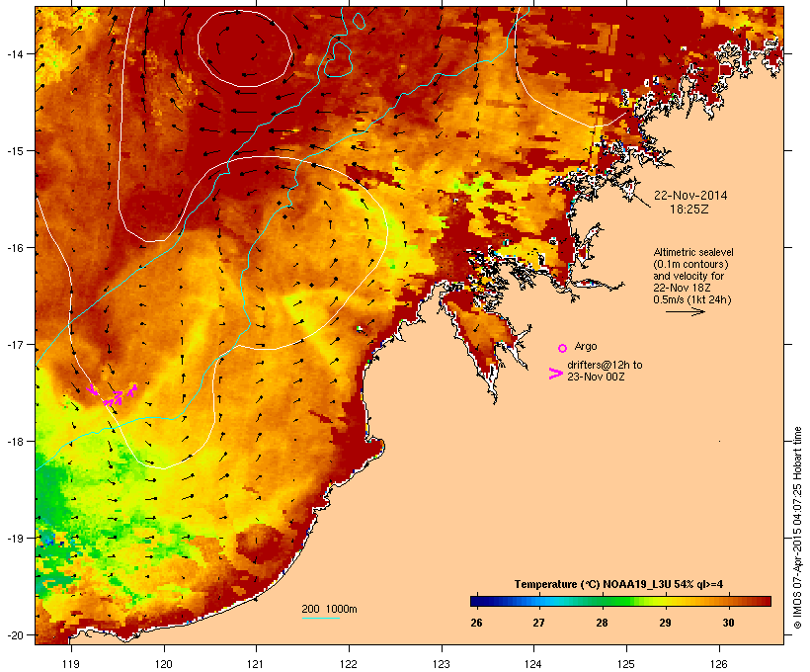
Task: Click the longitude label 124
Action: 533,664
